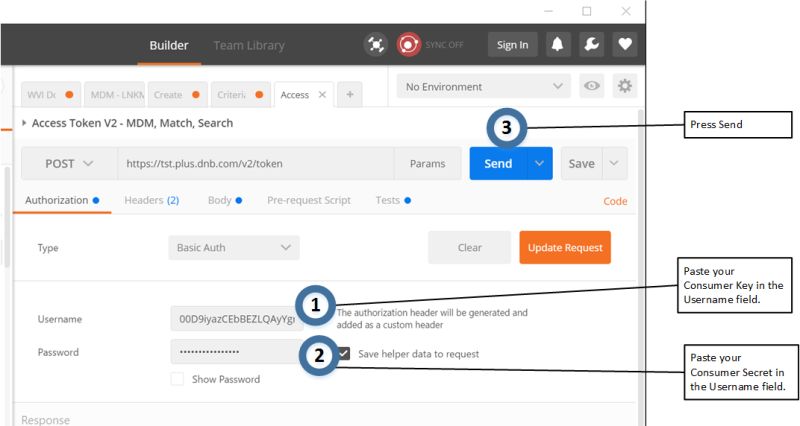Toggle Save helper data to request checkbox
Image resolution: width=800 pixels, height=426 pixels.
(344, 354)
